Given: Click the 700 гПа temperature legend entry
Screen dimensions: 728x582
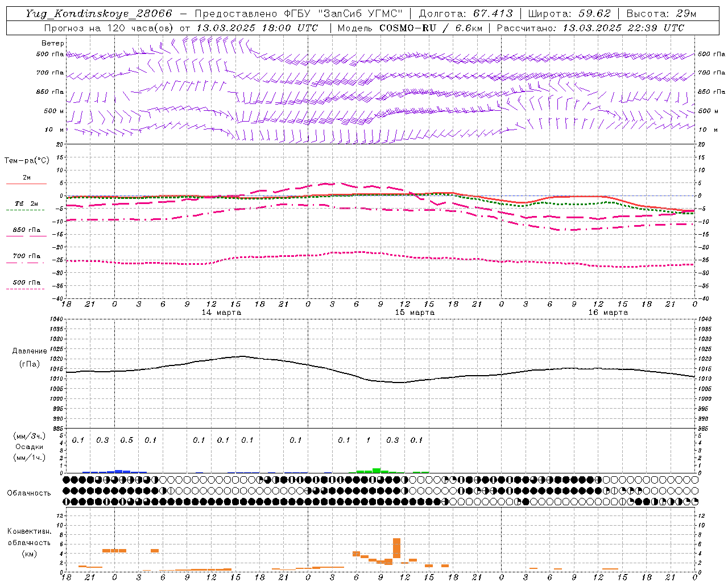Looking at the screenshot, I should (x=27, y=256).
